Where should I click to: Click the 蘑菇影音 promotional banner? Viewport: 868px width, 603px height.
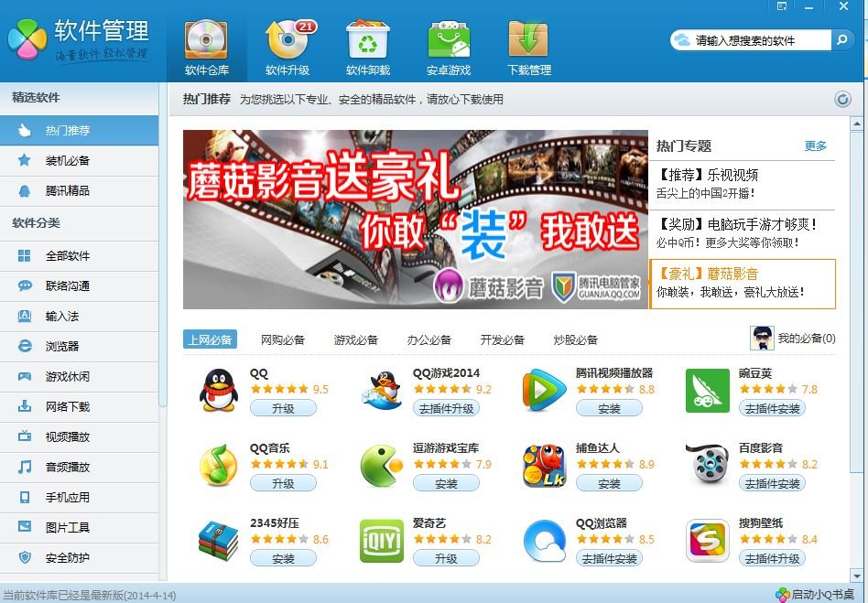pyautogui.click(x=415, y=219)
